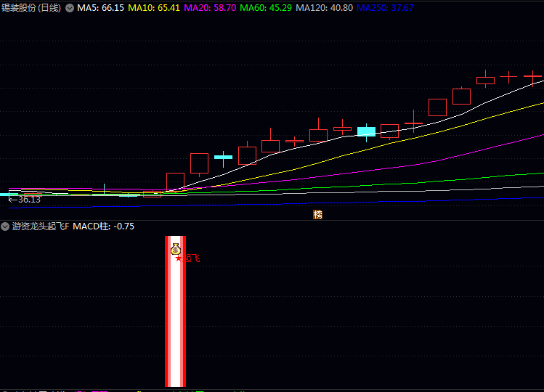Click the MA20: 58.70 label
The height and width of the screenshot is (392, 544).
pyautogui.click(x=210, y=8)
